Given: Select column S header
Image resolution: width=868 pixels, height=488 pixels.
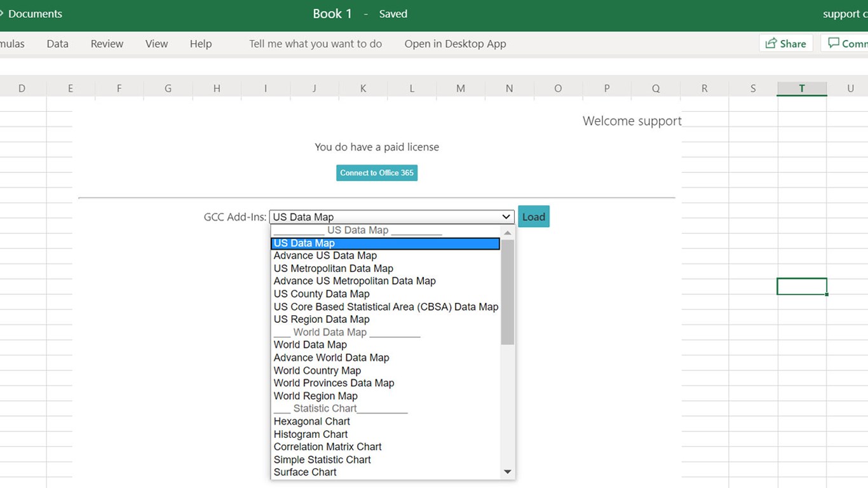Looking at the screenshot, I should 753,88.
